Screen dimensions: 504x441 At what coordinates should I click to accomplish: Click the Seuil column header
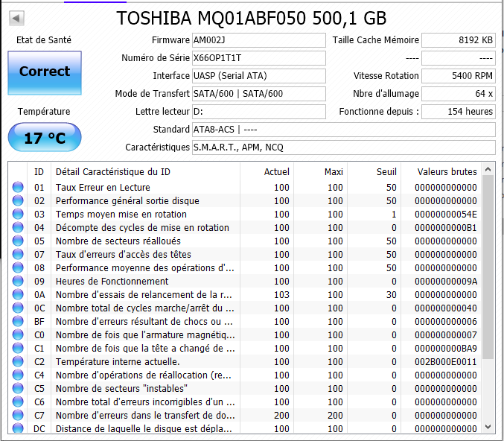point(386,172)
